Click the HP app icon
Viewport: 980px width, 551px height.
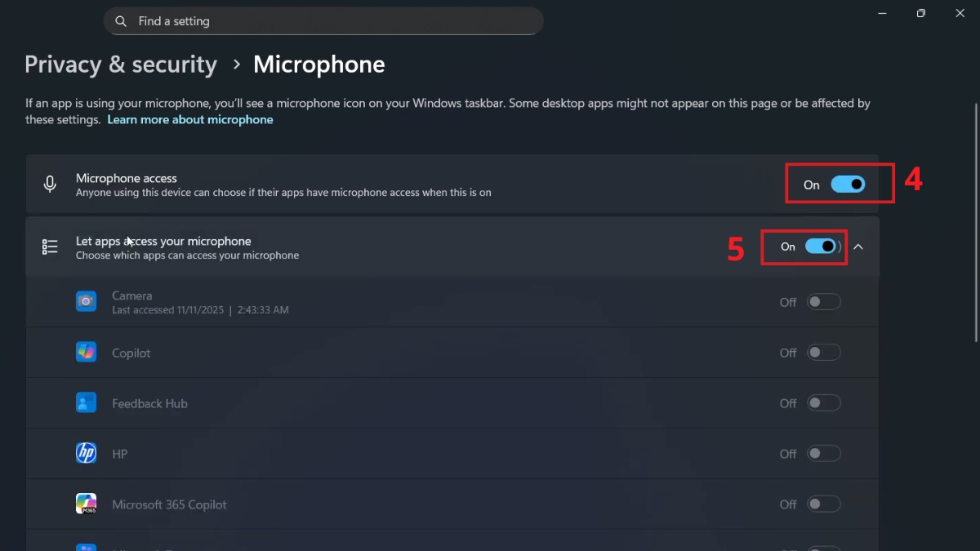[87, 454]
